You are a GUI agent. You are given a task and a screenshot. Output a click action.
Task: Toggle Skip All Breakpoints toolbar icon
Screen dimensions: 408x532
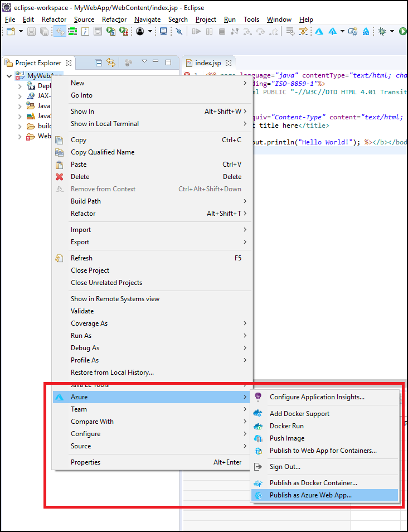[x=179, y=32]
